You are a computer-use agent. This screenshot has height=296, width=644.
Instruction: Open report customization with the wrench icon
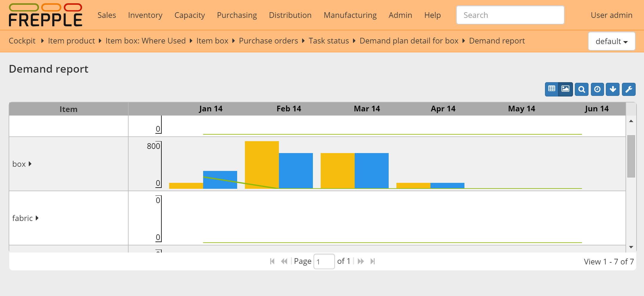(629, 89)
